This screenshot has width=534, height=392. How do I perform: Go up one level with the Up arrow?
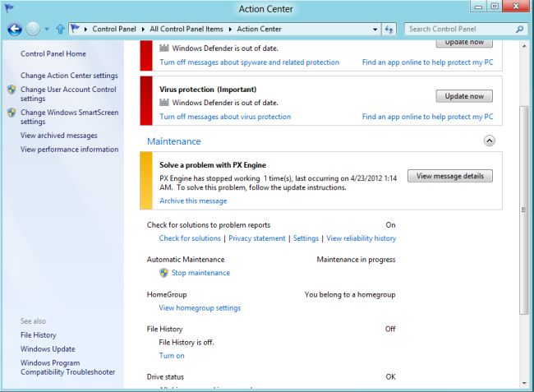pyautogui.click(x=60, y=30)
